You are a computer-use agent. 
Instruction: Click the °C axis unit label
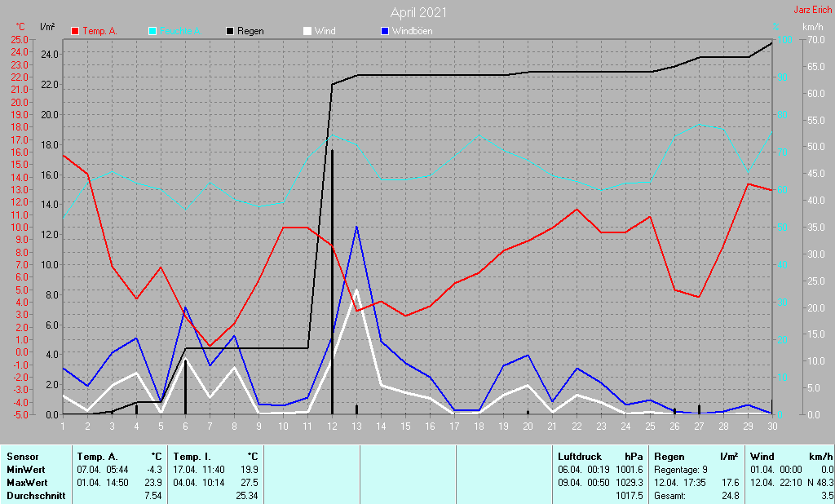[20, 27]
